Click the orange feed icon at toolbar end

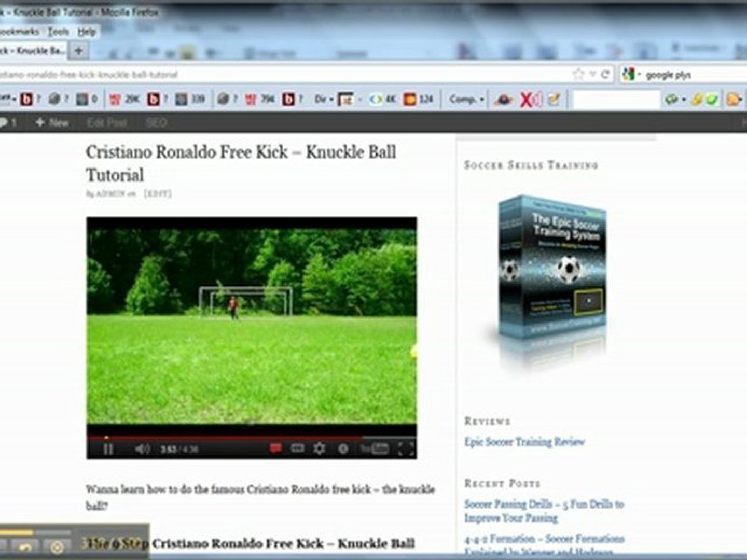734,99
